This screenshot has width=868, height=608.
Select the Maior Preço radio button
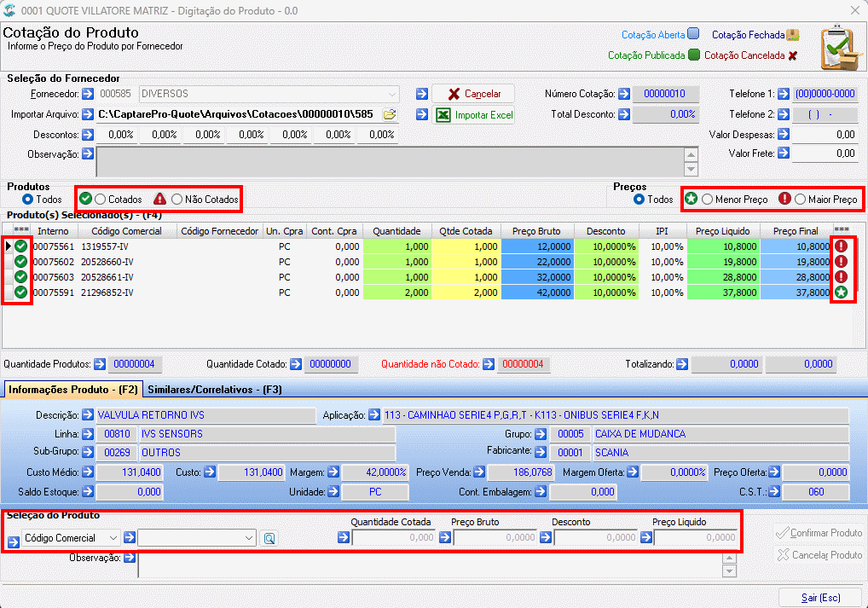coord(800,199)
